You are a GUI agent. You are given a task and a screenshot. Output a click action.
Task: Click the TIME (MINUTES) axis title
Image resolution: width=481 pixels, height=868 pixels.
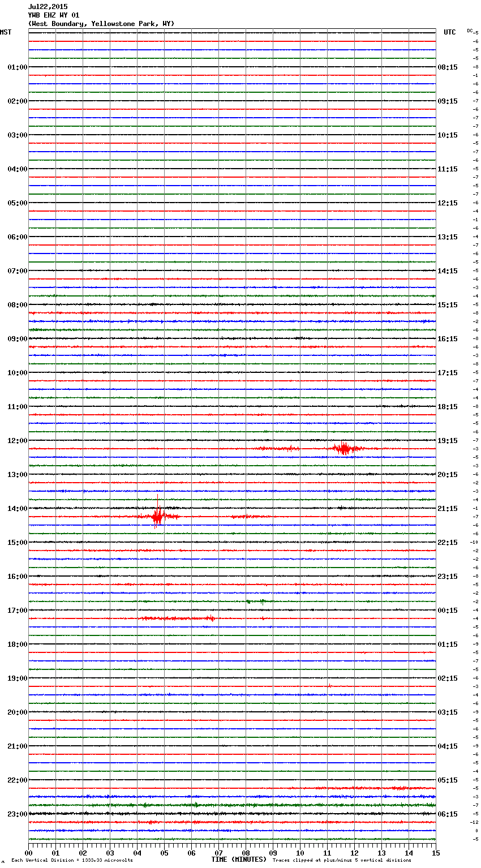pos(239,860)
